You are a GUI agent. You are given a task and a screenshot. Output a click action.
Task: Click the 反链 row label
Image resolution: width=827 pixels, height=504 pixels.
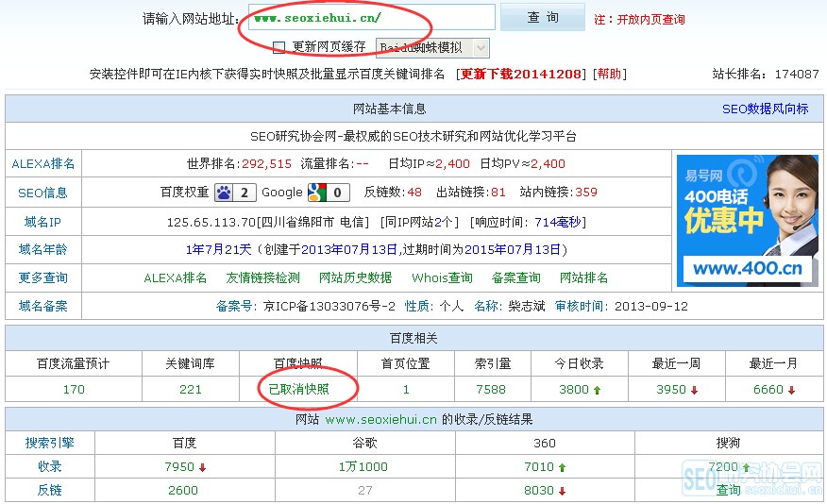click(x=50, y=490)
